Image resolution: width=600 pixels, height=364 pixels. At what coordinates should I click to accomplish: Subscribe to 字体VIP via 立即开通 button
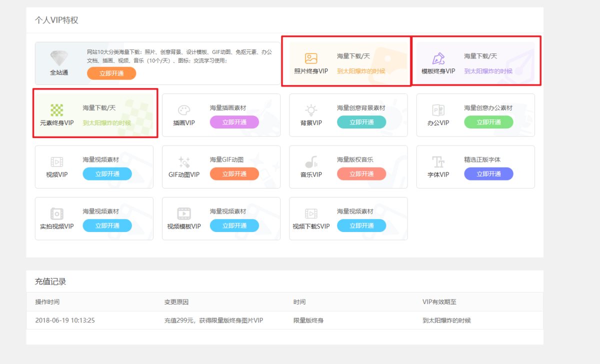[x=488, y=174]
